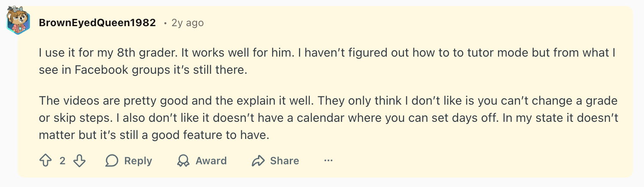
Task: Click the dot separator before the timestamp
Action: pos(165,23)
